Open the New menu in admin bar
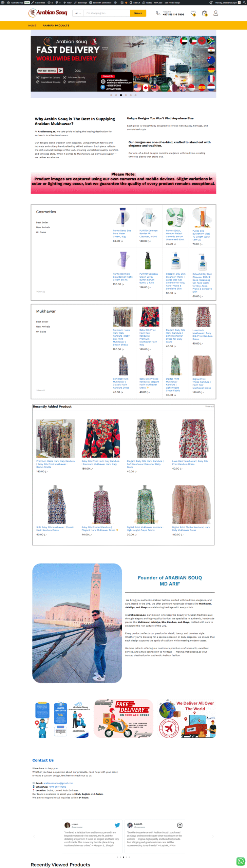Image resolution: width=247 pixels, height=868 pixels. tap(68, 2)
